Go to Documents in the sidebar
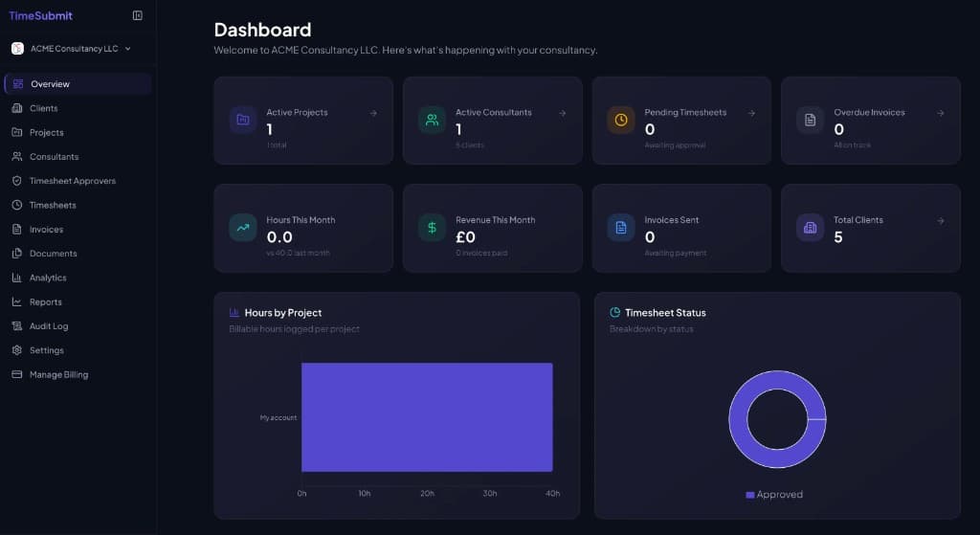Image resolution: width=980 pixels, height=535 pixels. click(78, 253)
